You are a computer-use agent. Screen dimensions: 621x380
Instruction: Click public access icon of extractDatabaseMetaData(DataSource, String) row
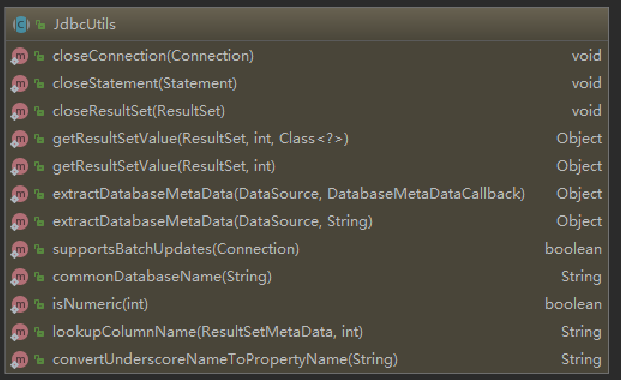[x=39, y=222]
